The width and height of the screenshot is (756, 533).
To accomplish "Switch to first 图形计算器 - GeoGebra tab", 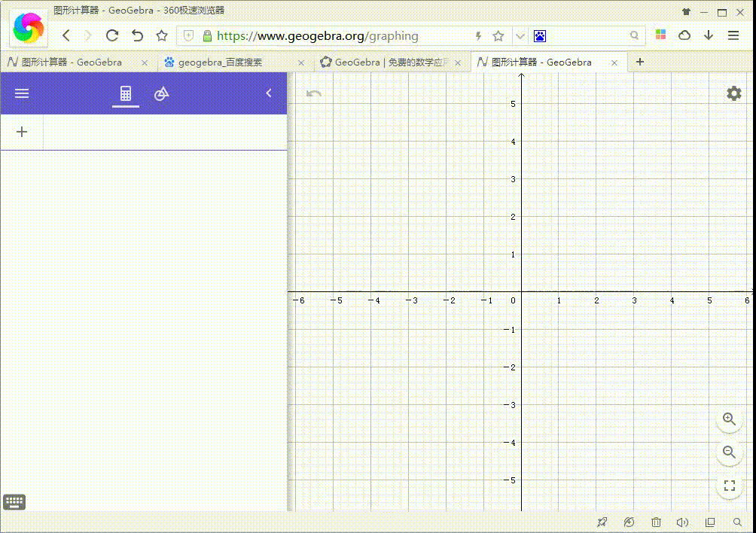I will click(72, 62).
